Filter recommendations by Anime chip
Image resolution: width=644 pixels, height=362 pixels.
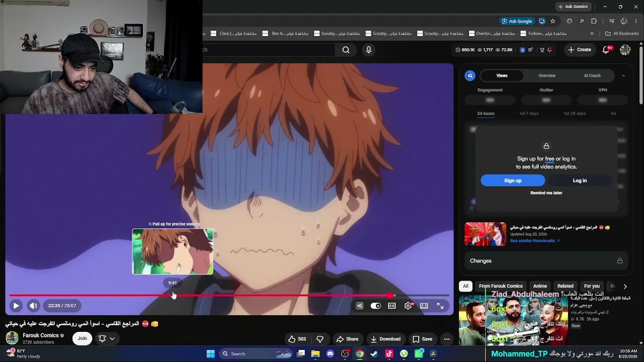pyautogui.click(x=540, y=286)
